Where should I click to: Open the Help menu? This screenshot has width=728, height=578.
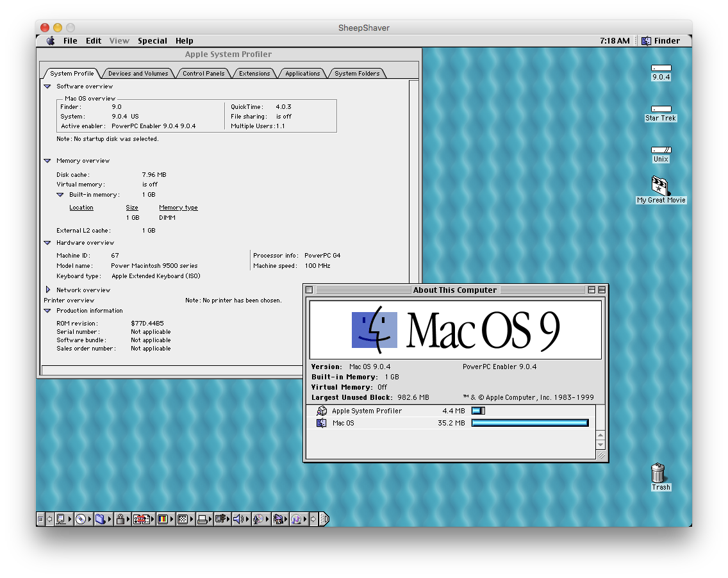(x=185, y=41)
